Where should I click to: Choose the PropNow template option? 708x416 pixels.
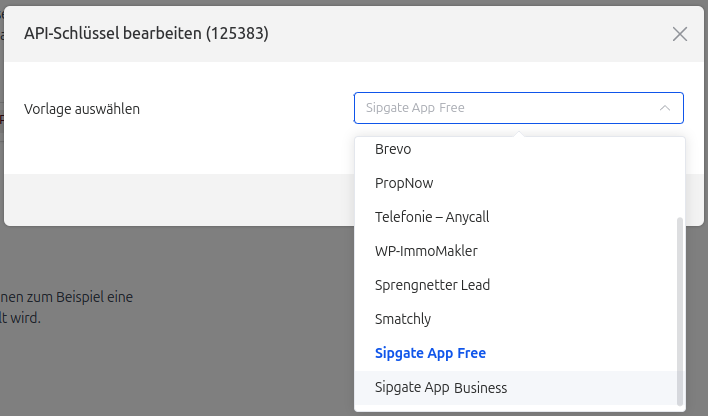pos(404,183)
